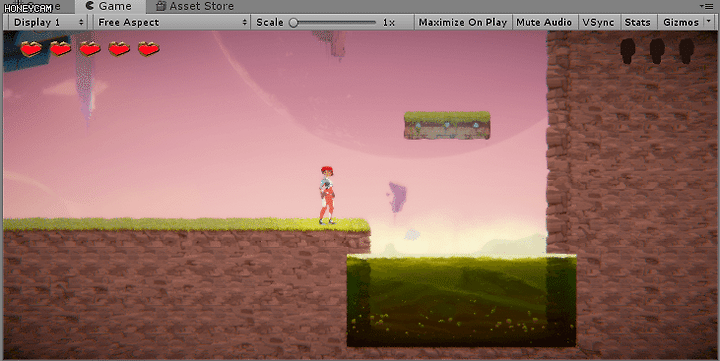Toggle the Stats overlay
This screenshot has width=720, height=361.
point(638,23)
